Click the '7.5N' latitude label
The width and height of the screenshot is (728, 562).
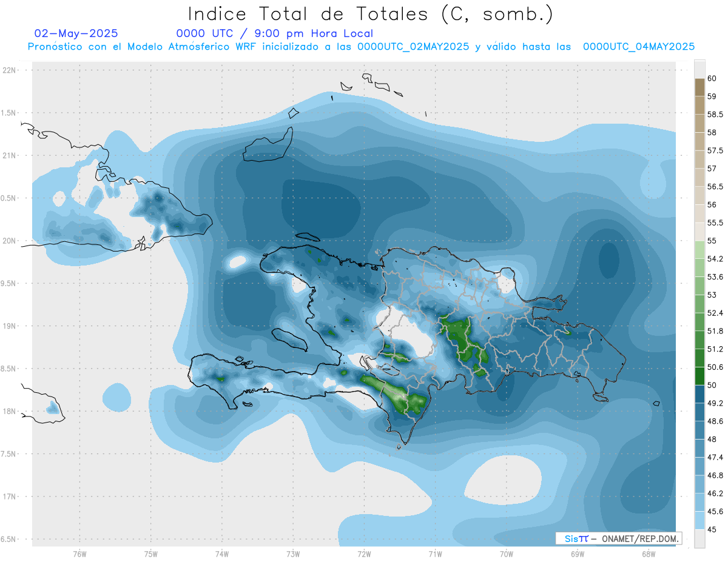(9, 454)
